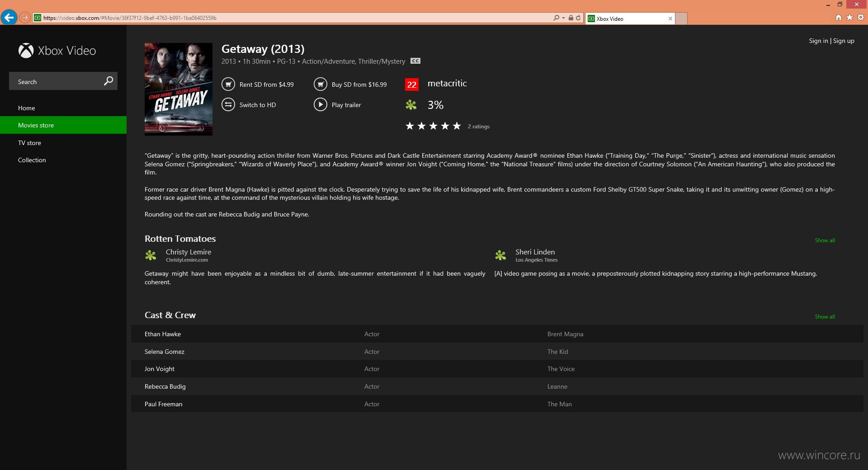Click the five-star rating row
The height and width of the screenshot is (470, 868).
pos(433,126)
